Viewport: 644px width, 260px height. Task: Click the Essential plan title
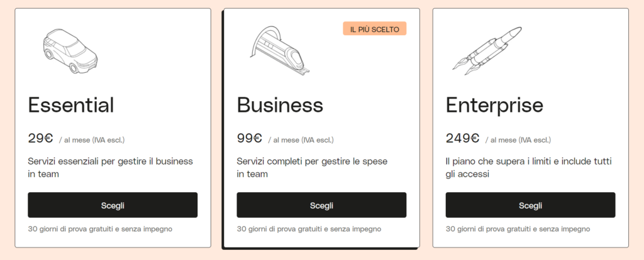pyautogui.click(x=71, y=105)
